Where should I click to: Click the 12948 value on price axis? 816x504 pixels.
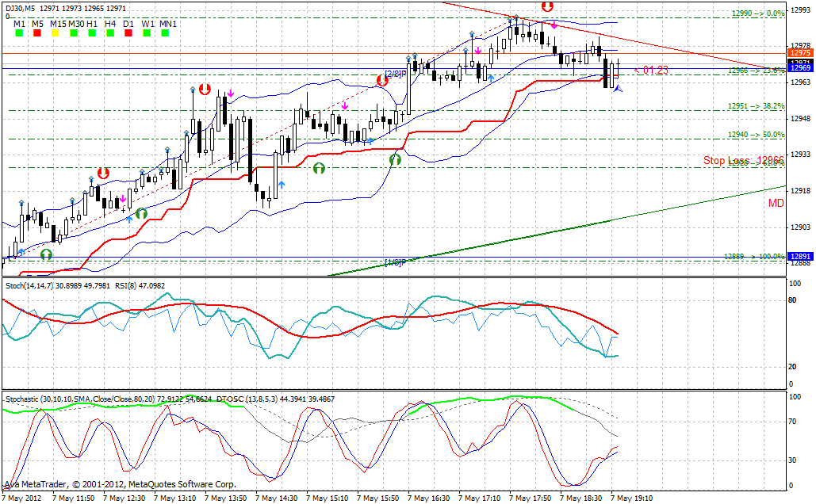point(800,119)
